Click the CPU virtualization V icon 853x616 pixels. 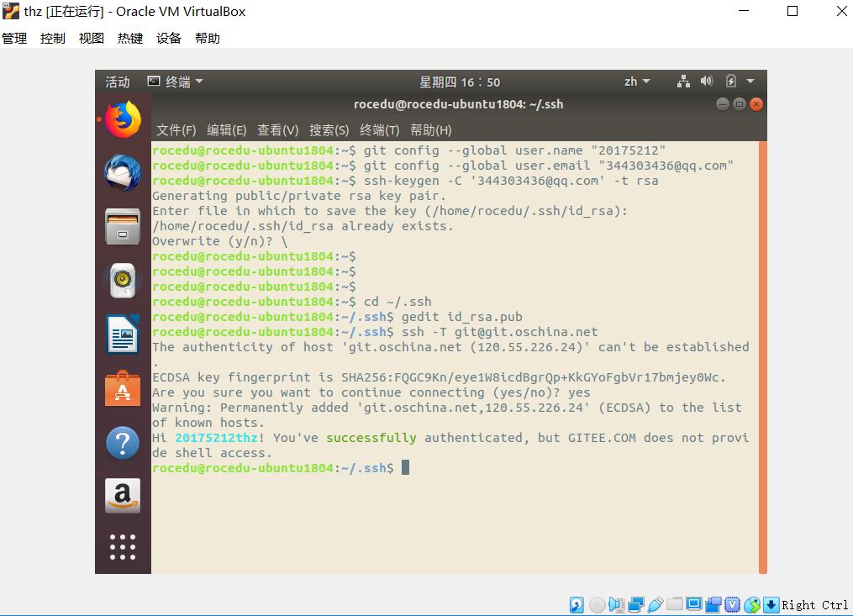(x=733, y=604)
